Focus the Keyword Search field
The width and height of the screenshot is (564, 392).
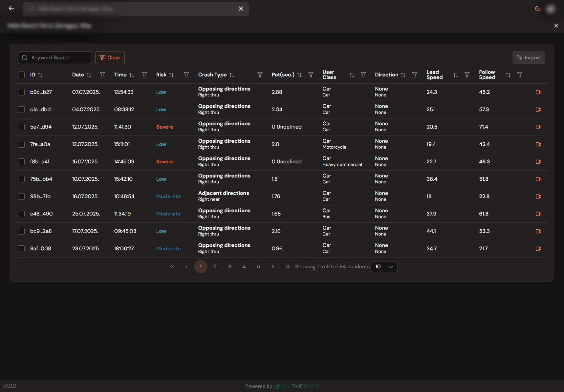click(x=55, y=58)
